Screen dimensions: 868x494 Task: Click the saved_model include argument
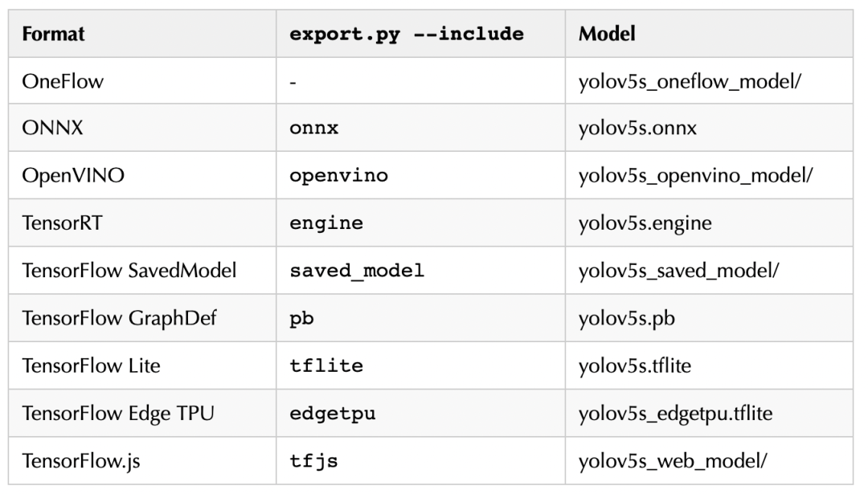356,271
